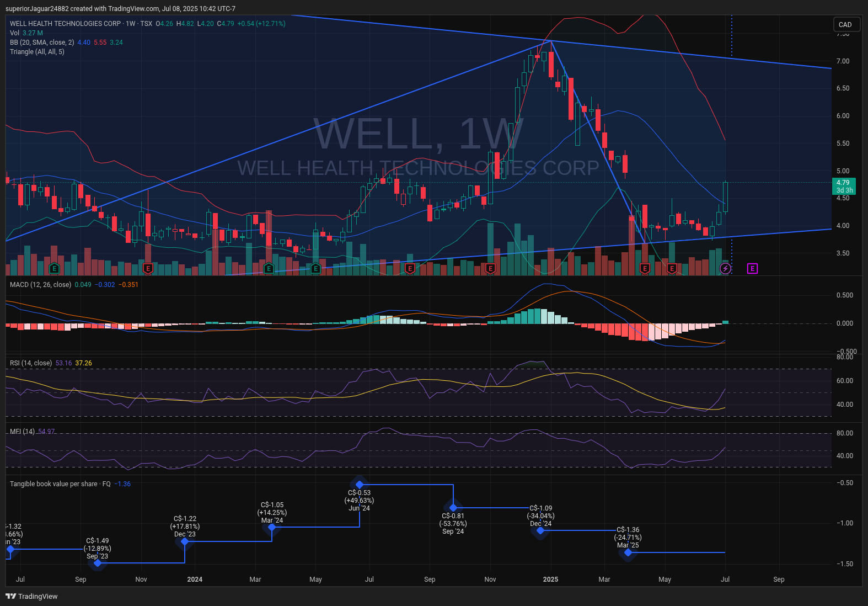
Task: Click the 3.50 price scale label
Action: [843, 253]
